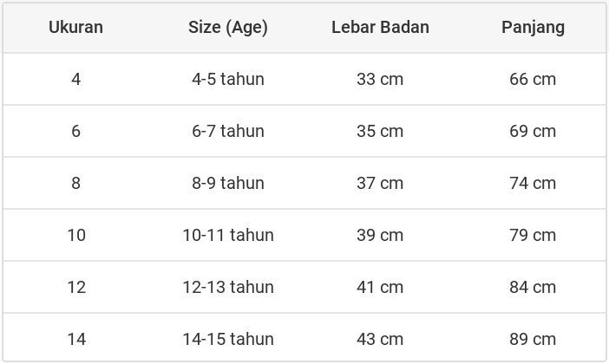Select the 39 cm body width cell
Screen dimensions: 609x364
coord(380,235)
